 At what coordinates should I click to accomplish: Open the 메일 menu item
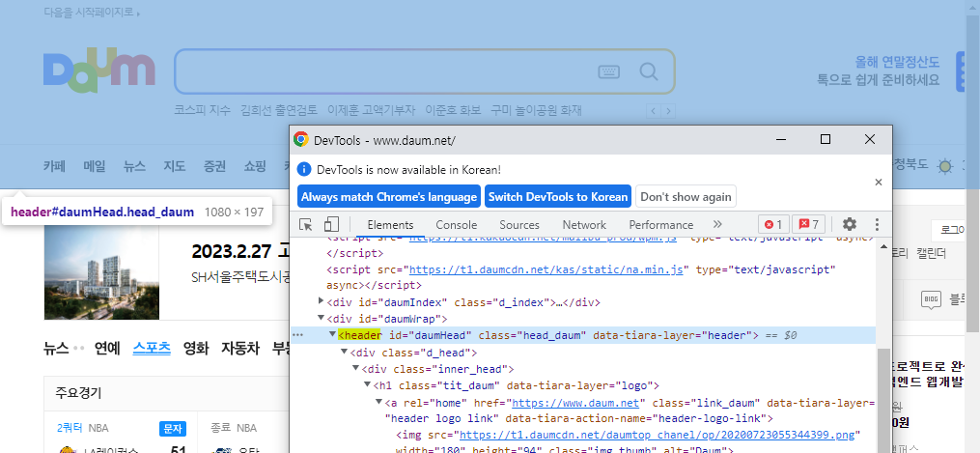coord(95,166)
